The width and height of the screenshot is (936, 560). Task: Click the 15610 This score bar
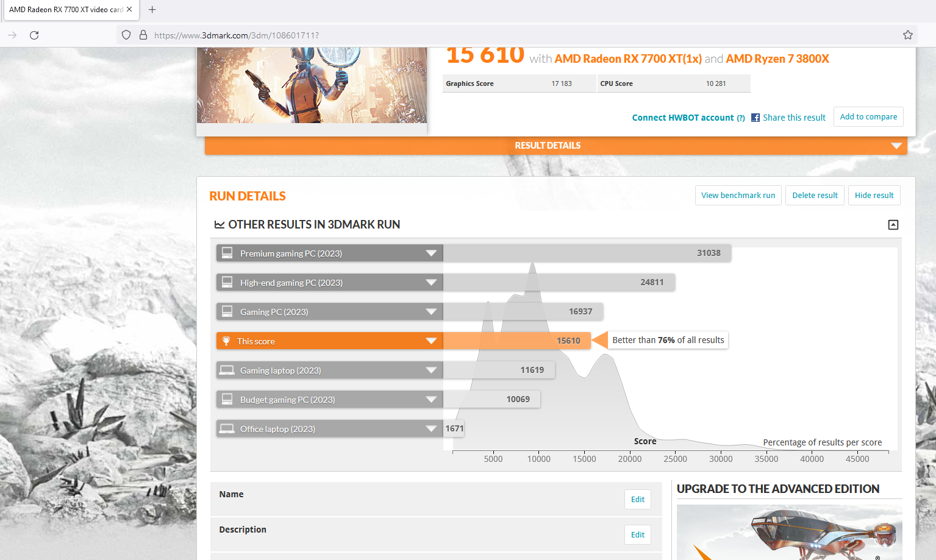(517, 341)
